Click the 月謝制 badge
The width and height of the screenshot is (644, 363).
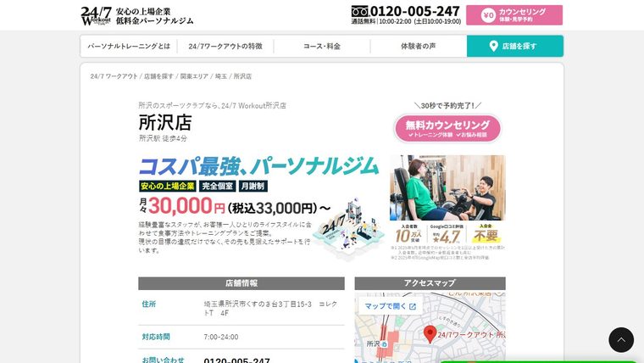tap(253, 187)
